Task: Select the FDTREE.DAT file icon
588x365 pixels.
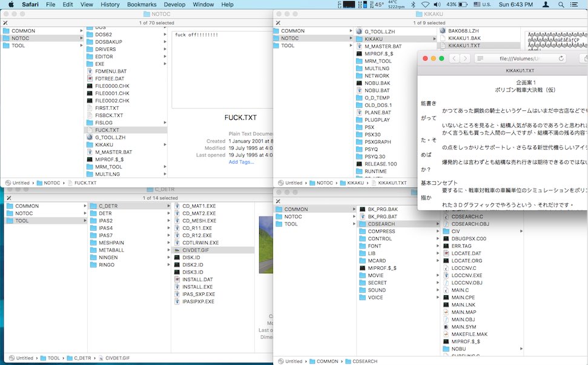Action: click(90, 78)
